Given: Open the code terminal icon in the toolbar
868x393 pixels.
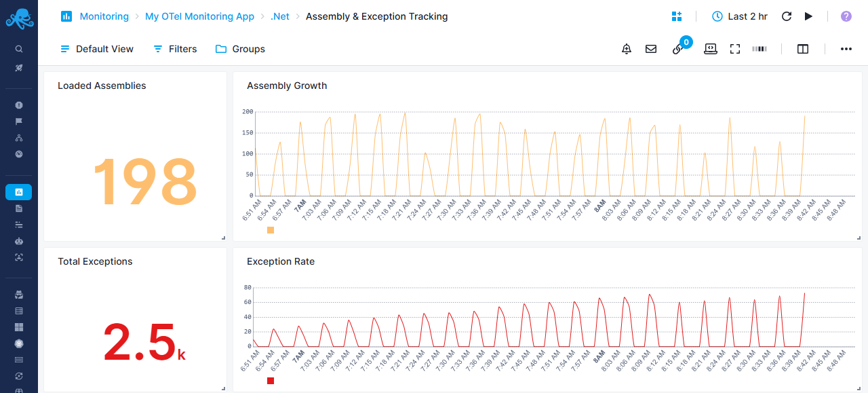Looking at the screenshot, I should click(x=710, y=48).
